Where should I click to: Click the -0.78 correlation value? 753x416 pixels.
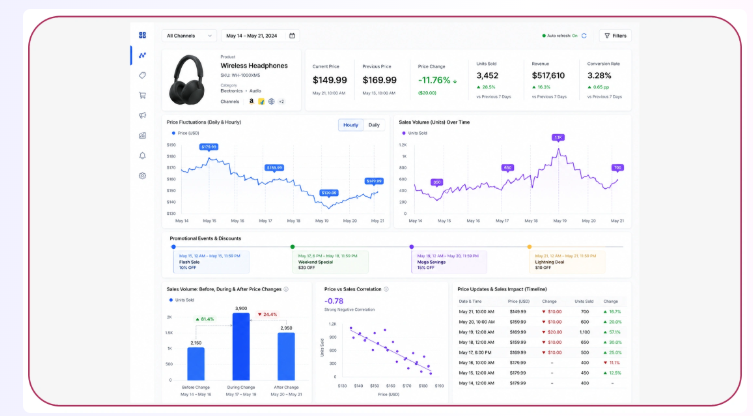(334, 301)
